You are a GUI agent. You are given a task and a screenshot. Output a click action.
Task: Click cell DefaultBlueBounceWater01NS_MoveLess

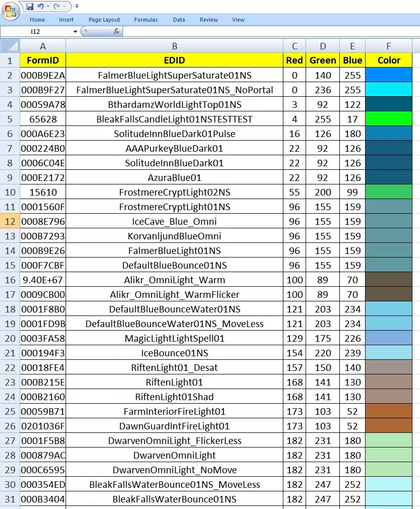(174, 324)
